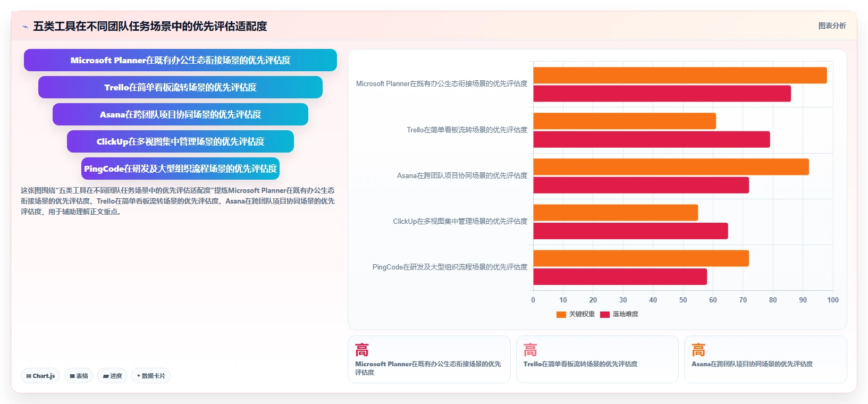Click the red bar for PingCode
The width and height of the screenshot is (868, 404).
(x=620, y=276)
